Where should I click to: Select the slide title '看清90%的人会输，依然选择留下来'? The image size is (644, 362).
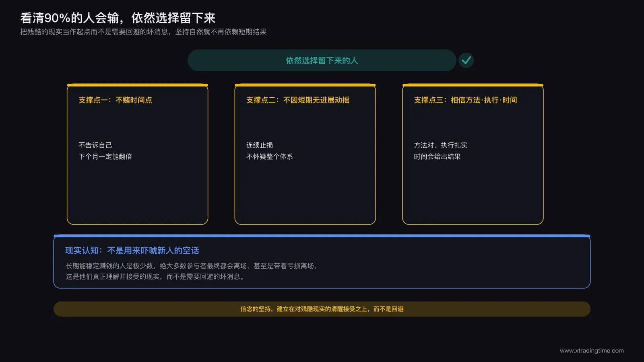point(118,18)
